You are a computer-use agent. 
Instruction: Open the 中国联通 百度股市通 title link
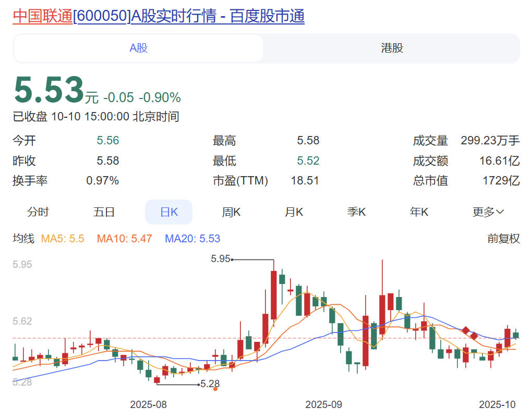point(158,16)
